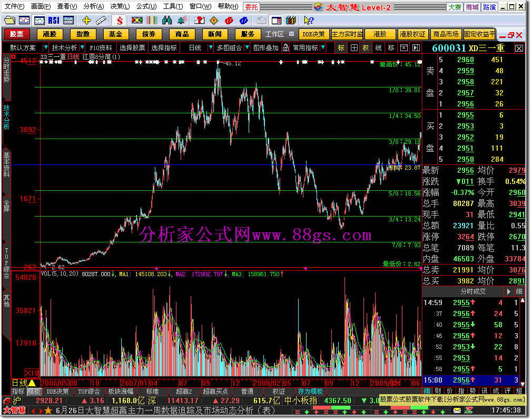Click the 股票 red button
Image resolution: width=532 pixels, height=420 pixels.
coord(16,34)
